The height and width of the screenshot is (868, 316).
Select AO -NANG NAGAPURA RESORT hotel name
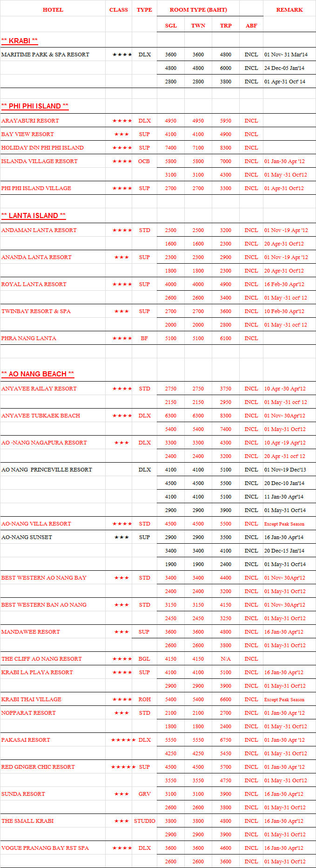pos(44,443)
